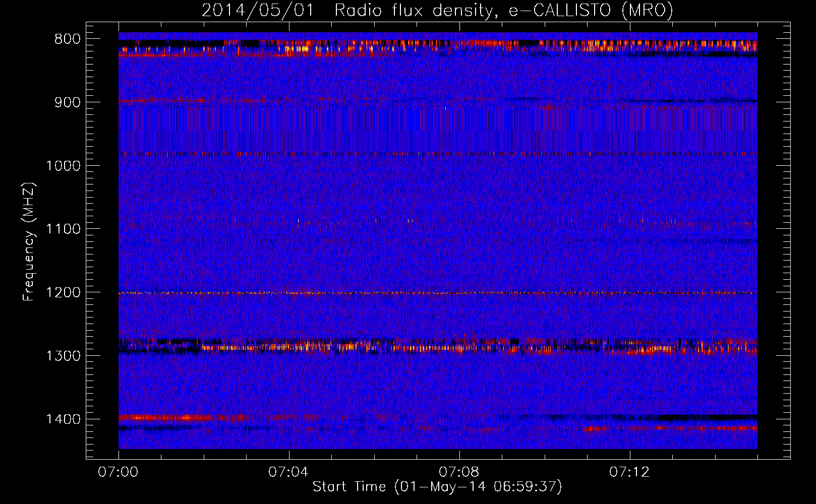816x504 pixels.
Task: Click the 07:04 time axis label
Action: pyautogui.click(x=288, y=472)
